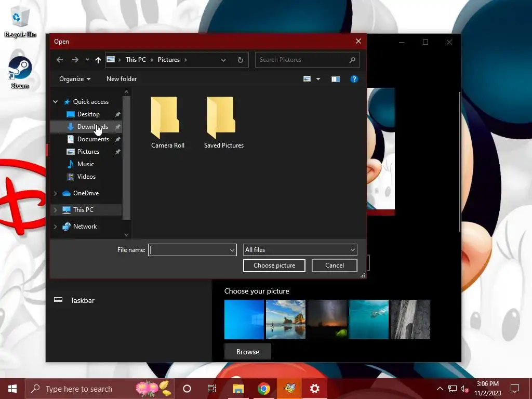Open recent locations dropdown arrow

click(x=87, y=60)
